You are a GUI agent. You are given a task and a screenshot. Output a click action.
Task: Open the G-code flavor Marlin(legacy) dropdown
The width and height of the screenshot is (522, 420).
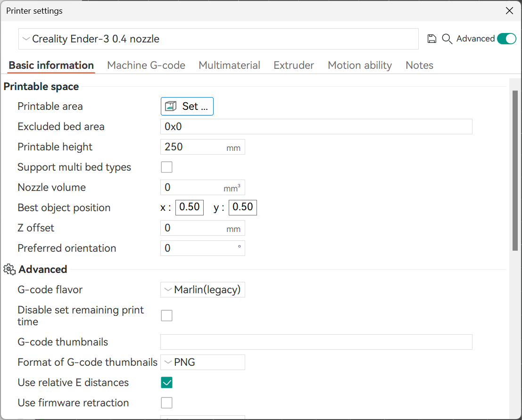[x=203, y=289]
